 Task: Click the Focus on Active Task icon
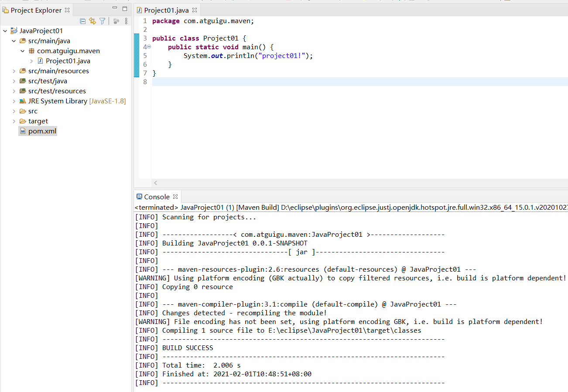[116, 21]
